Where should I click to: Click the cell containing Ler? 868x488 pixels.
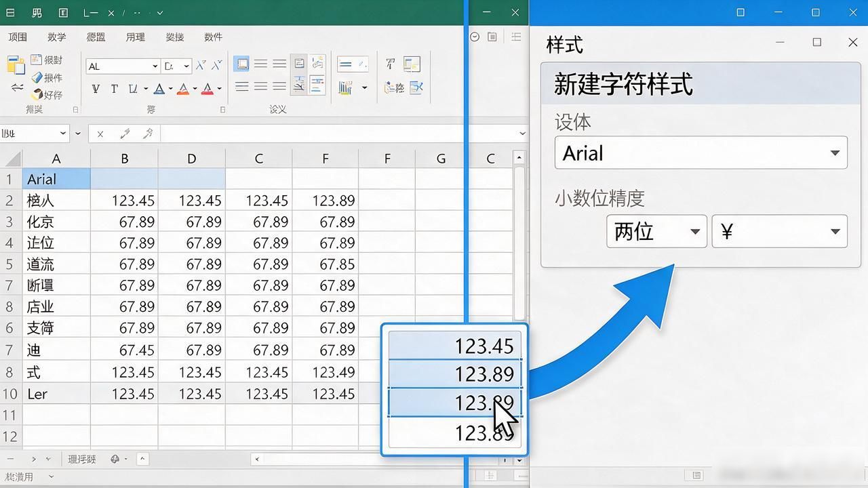(56, 394)
